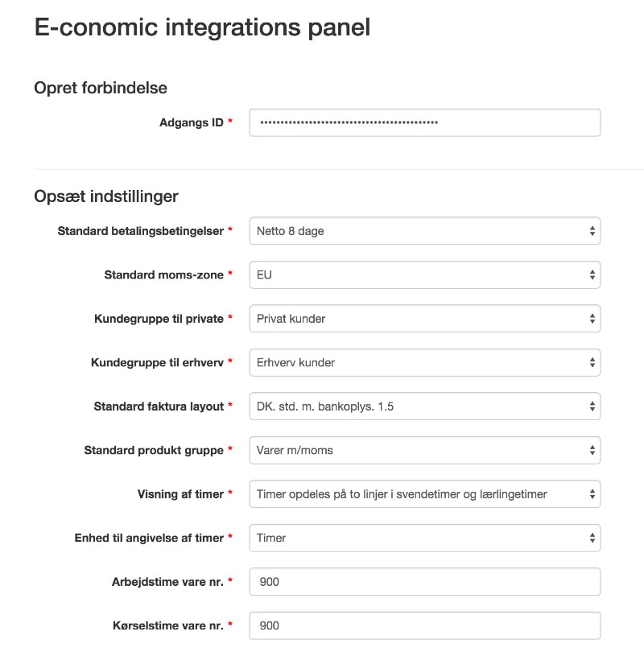Click the 'Opret forbindelse' section heading
Viewport: 644px width, 652px height.
click(101, 88)
